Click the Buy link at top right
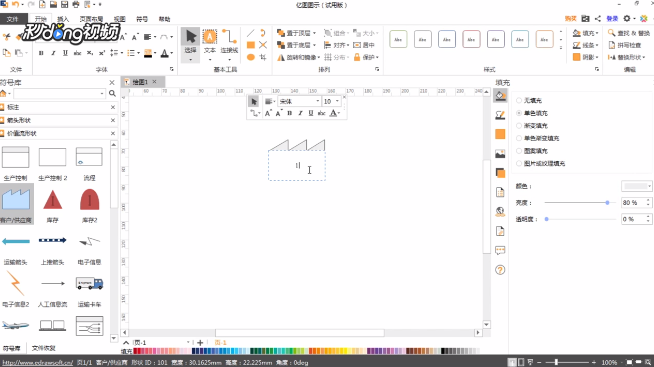Viewport: 654px width, 367px height. click(x=570, y=19)
